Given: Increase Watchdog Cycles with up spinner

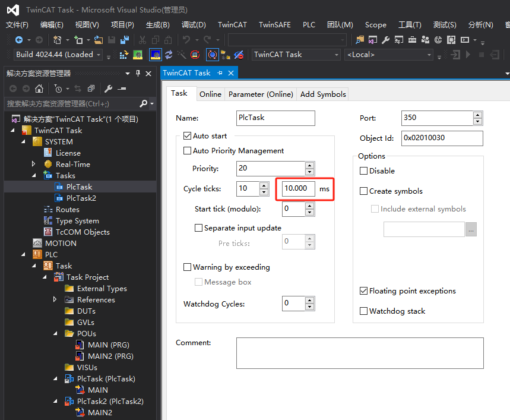Looking at the screenshot, I should [310, 300].
